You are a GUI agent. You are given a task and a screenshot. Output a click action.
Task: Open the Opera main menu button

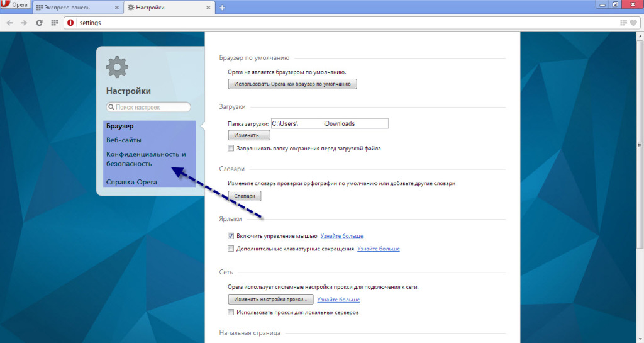(x=16, y=4)
